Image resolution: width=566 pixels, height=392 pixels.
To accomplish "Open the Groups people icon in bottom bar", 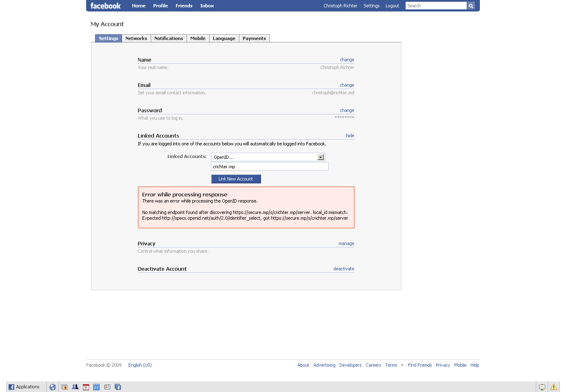I will 75,387.
